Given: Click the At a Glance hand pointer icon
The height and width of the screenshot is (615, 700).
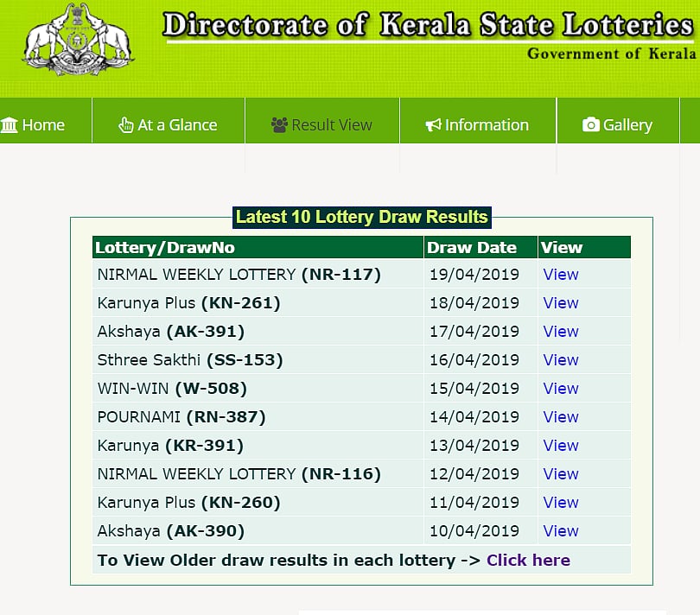Looking at the screenshot, I should [126, 125].
